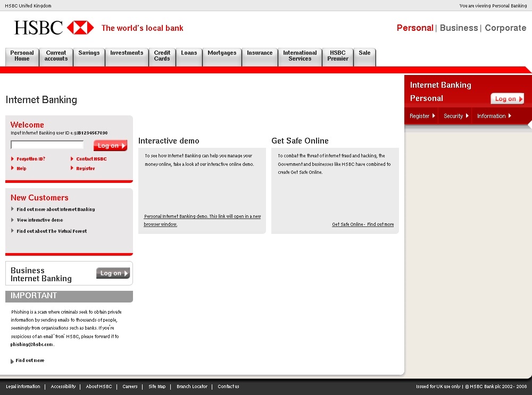Switch to Business banking at top right
Screen dimensions: 532x395
[x=459, y=28]
